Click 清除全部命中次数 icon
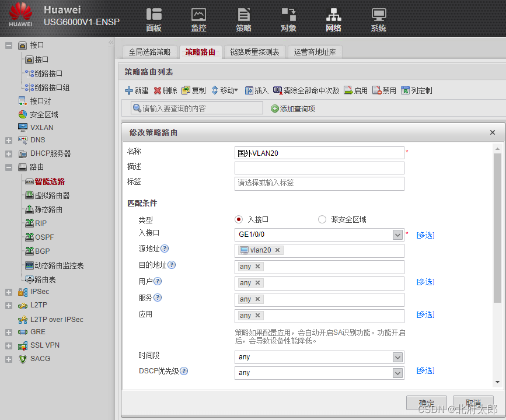 tap(278, 90)
